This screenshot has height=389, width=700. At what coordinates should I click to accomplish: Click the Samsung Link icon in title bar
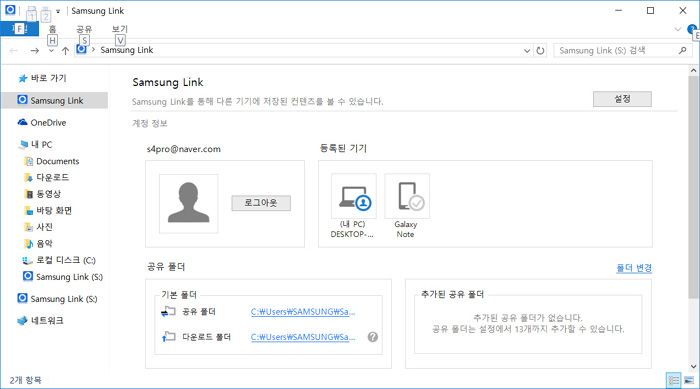click(x=10, y=9)
